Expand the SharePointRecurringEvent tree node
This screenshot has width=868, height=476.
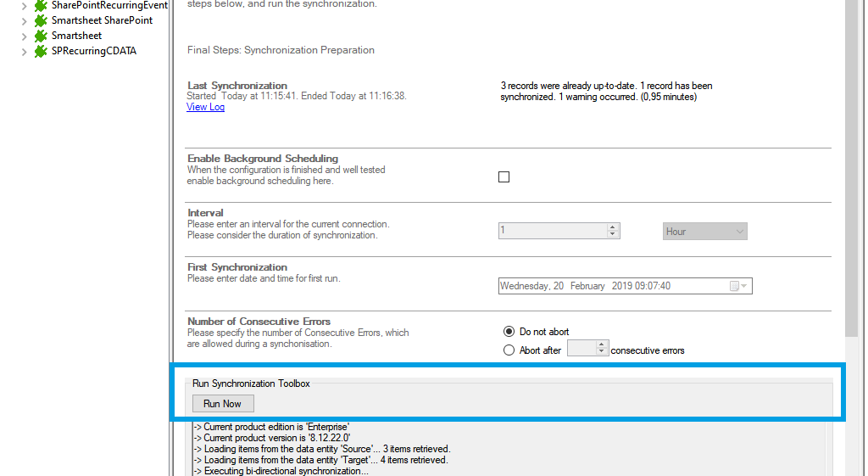24,5
